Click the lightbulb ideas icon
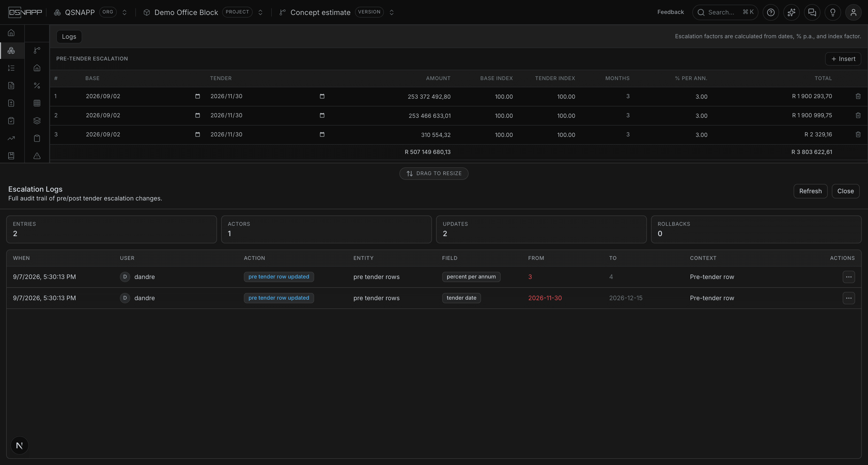 point(833,12)
